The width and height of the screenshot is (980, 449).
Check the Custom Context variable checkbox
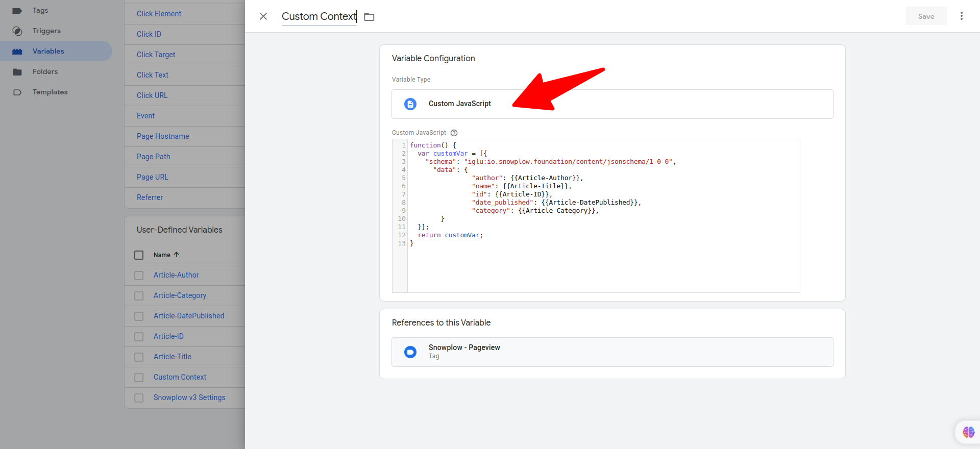[x=139, y=378]
